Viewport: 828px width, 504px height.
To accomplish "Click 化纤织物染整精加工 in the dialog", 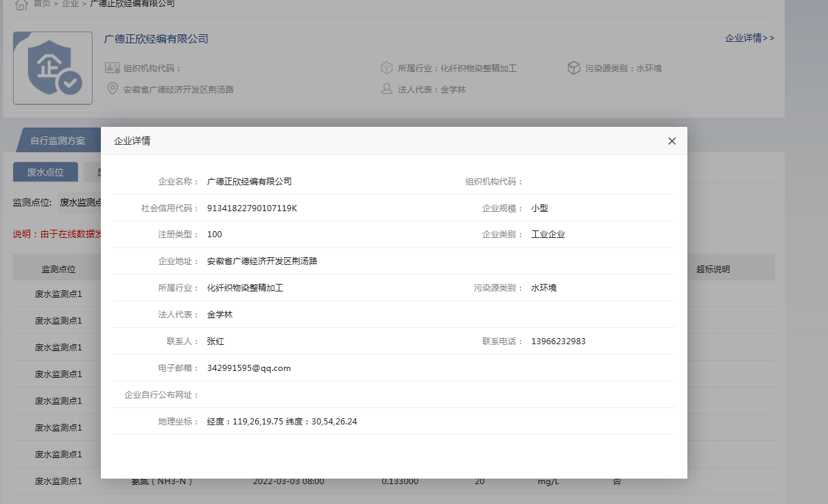I will coord(245,288).
